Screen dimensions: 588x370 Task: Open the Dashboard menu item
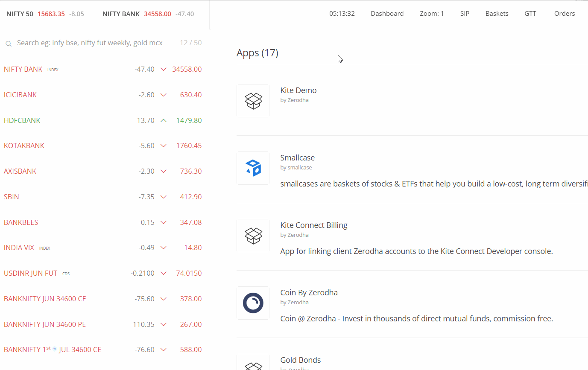[x=387, y=14]
